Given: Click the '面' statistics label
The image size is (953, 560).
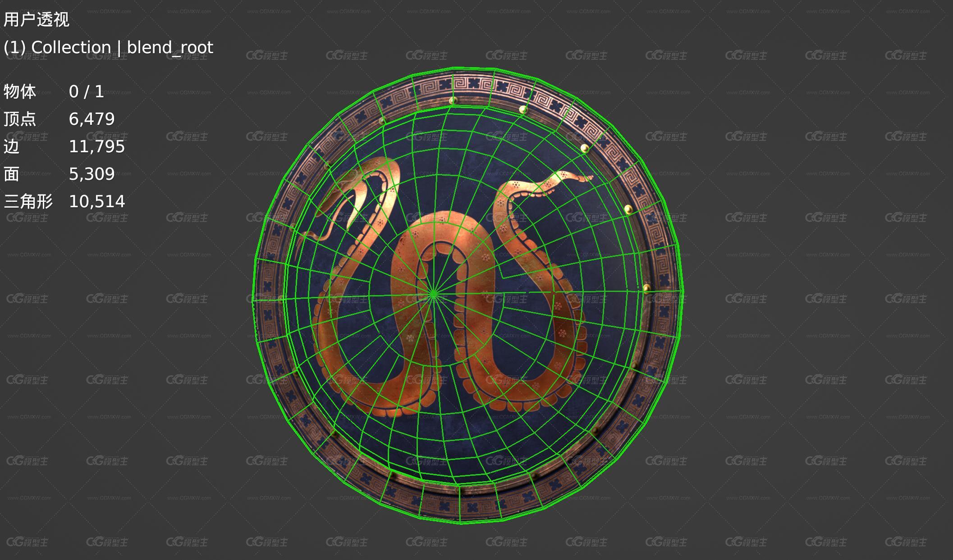Looking at the screenshot, I should tap(12, 174).
